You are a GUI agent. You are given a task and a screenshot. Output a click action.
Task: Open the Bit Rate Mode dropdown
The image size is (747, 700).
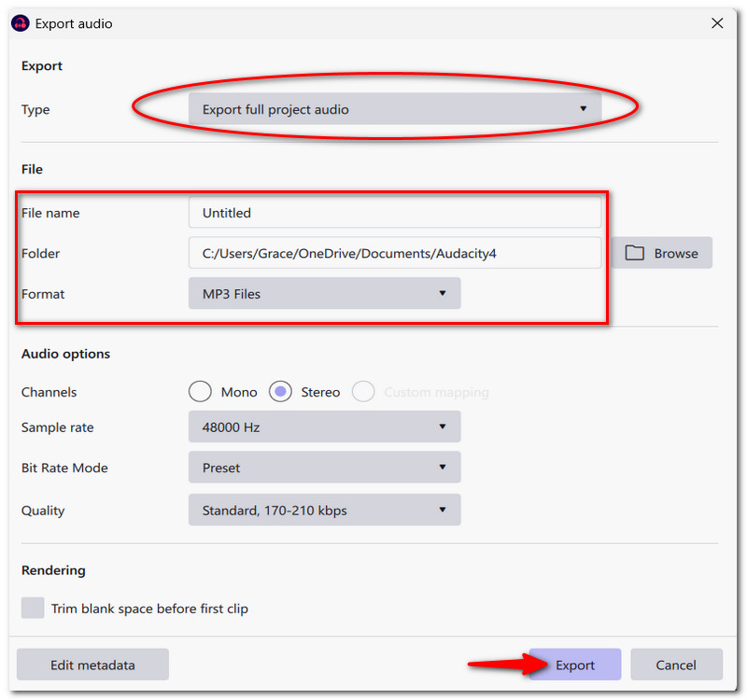[324, 468]
